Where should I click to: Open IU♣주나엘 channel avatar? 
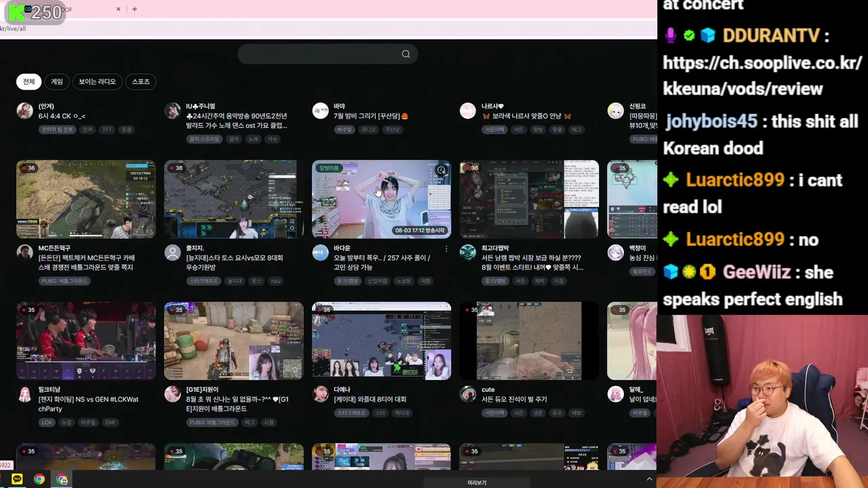[172, 110]
